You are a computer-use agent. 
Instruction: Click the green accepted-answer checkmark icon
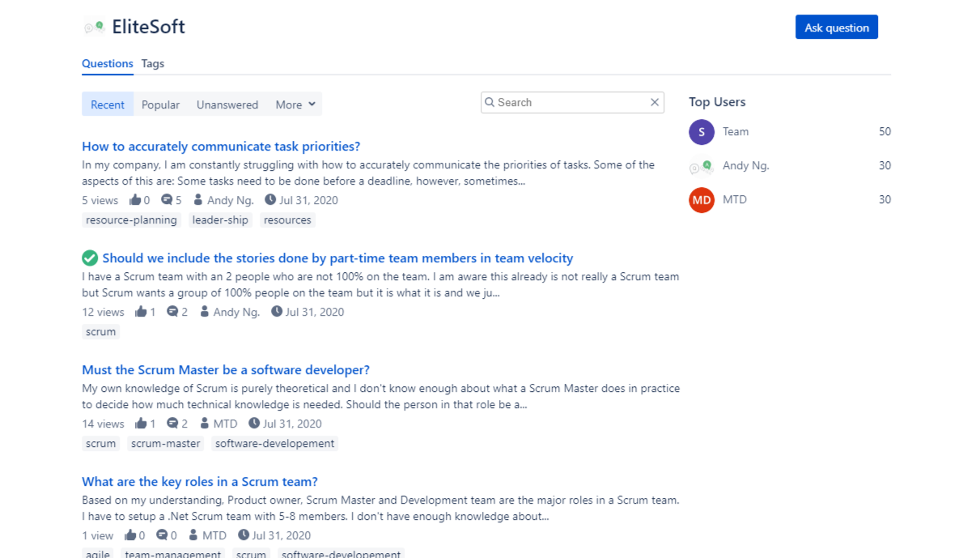point(90,258)
